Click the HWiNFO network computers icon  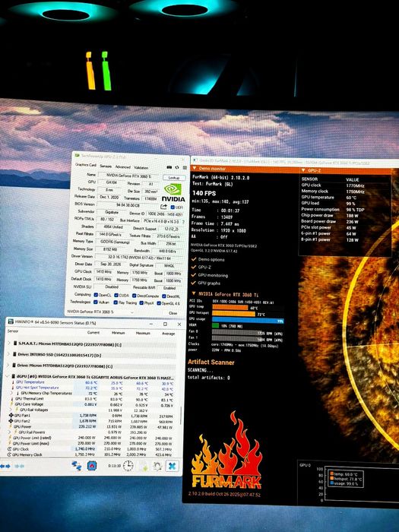76,466
